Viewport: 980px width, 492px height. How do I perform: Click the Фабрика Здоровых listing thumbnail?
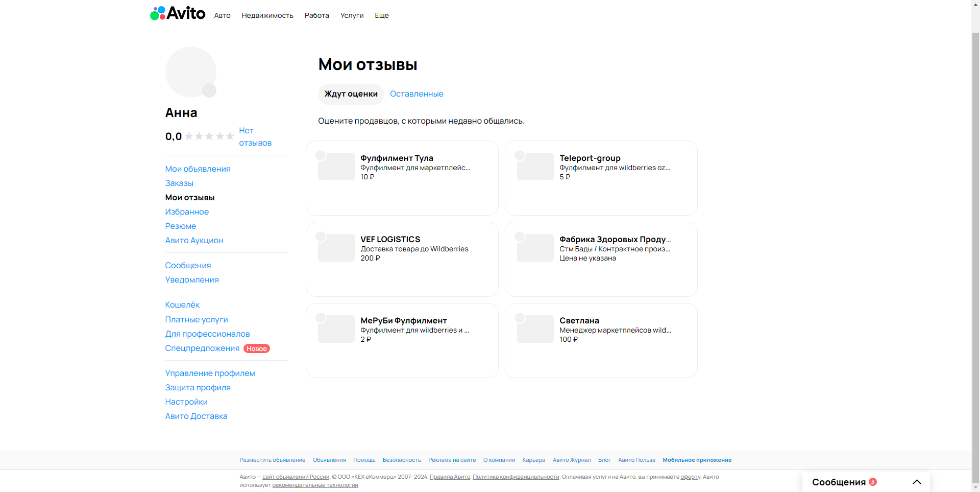pos(535,248)
